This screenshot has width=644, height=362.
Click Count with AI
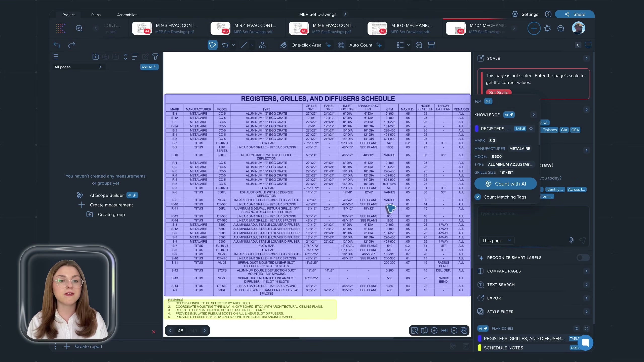tap(505, 184)
